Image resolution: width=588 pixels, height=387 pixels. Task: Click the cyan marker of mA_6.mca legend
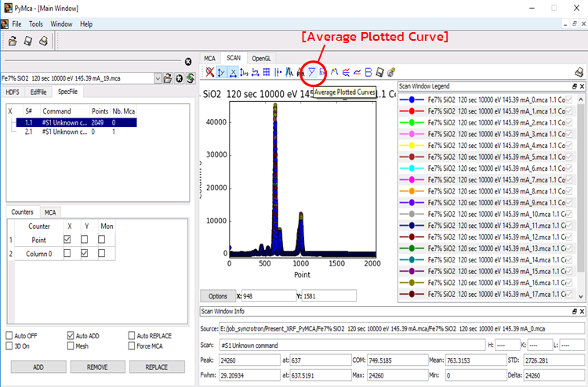412,168
